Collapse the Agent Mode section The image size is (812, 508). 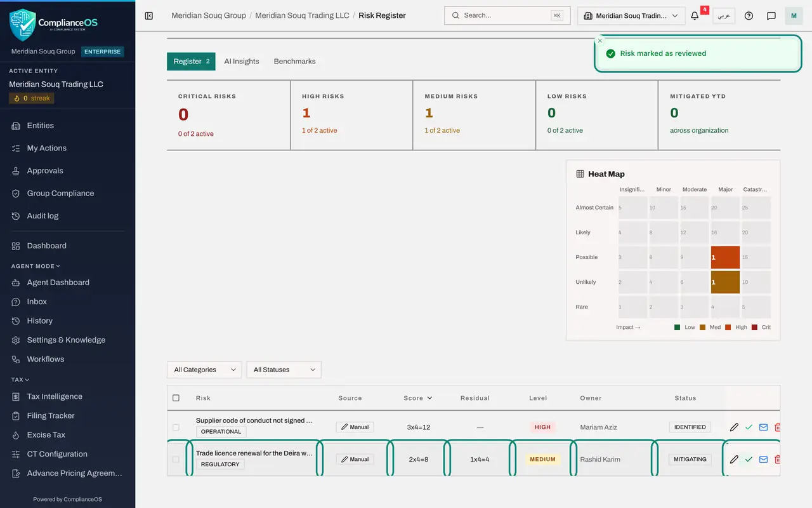click(36, 266)
